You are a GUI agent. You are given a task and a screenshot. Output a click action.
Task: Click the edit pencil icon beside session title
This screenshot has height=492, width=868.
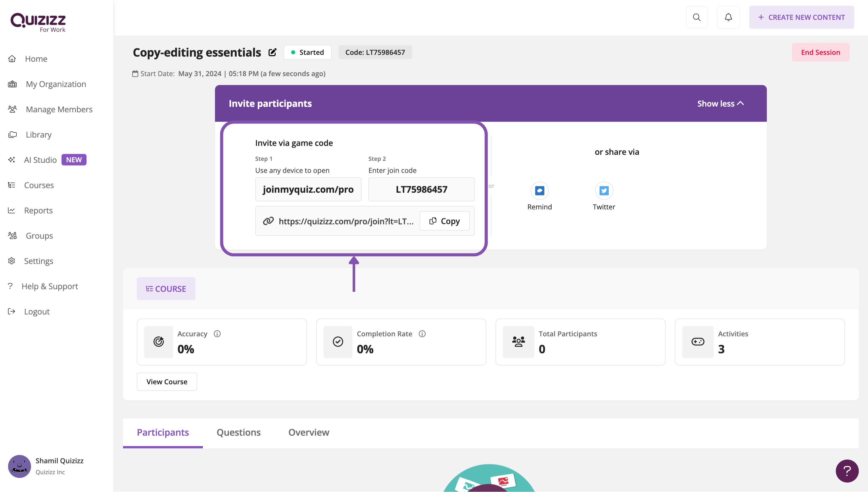pyautogui.click(x=272, y=52)
